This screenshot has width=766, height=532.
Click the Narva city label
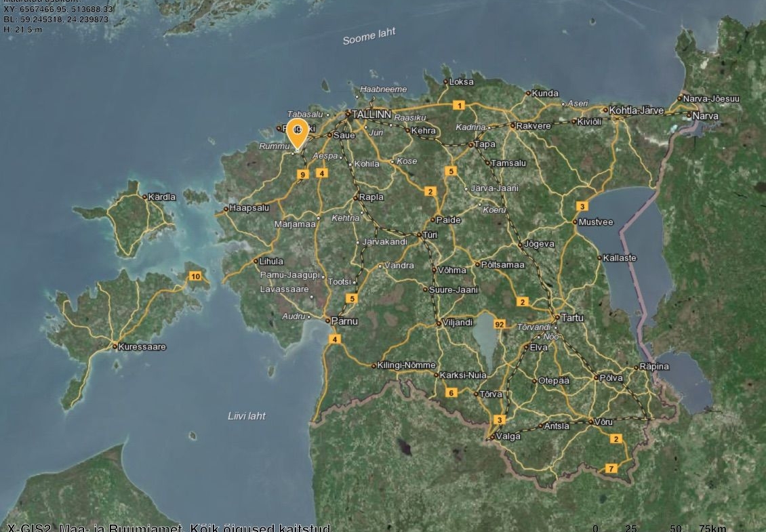(705, 116)
